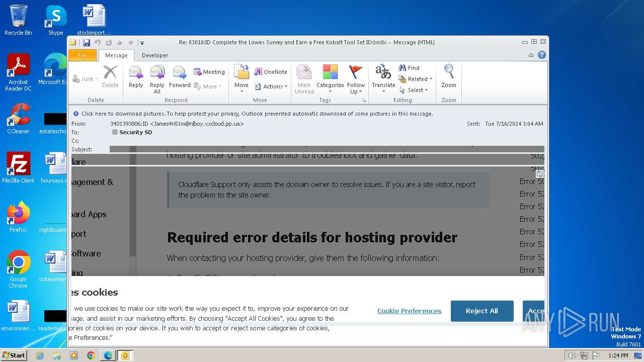Click the Windows Start button
644x362 pixels.
(x=14, y=355)
